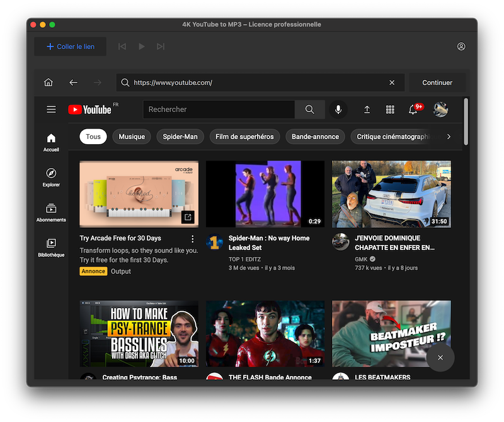This screenshot has height=422, width=504.
Task: Open notifications bell with 9+ badge
Action: (415, 109)
